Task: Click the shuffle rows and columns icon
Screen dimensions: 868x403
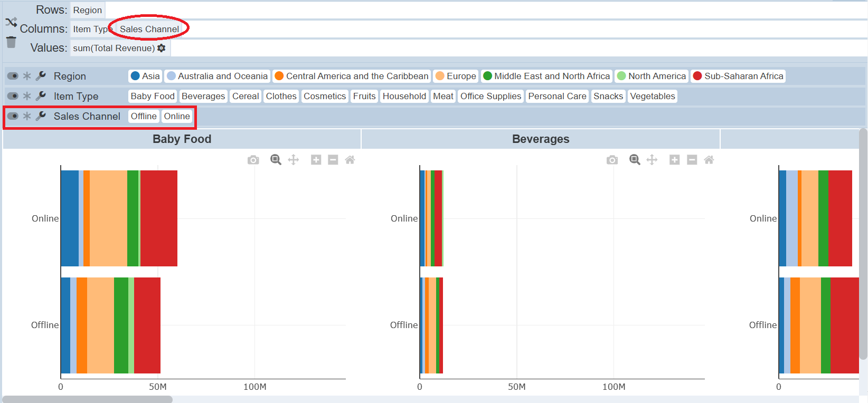Action: [x=11, y=22]
